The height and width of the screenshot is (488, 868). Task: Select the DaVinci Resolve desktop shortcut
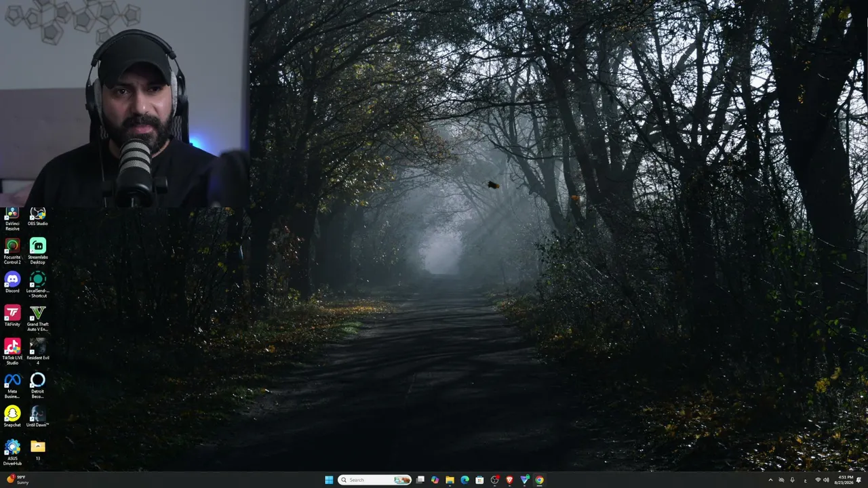[12, 220]
